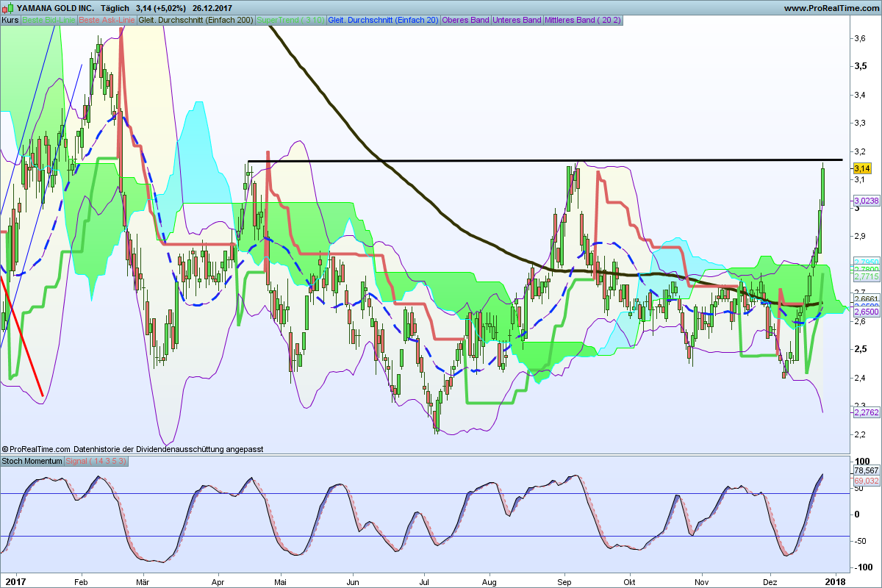
Task: Click the Stoch Momentum indicator label
Action: 32,462
